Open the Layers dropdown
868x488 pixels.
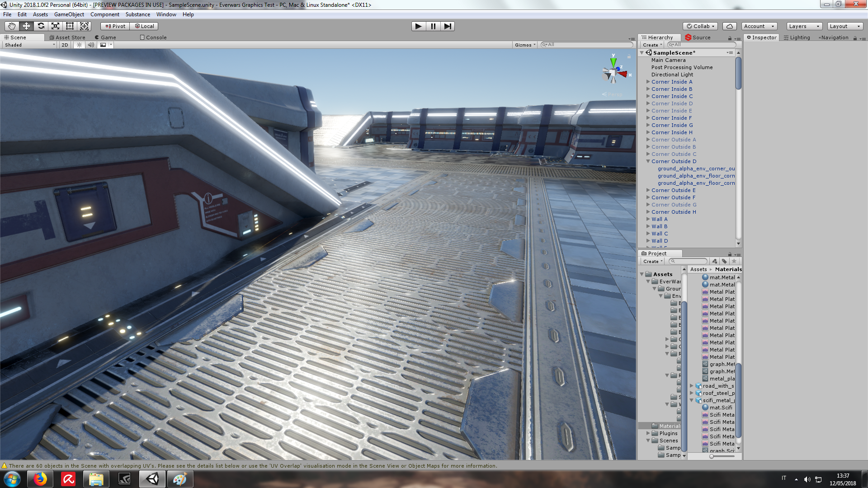tap(804, 26)
